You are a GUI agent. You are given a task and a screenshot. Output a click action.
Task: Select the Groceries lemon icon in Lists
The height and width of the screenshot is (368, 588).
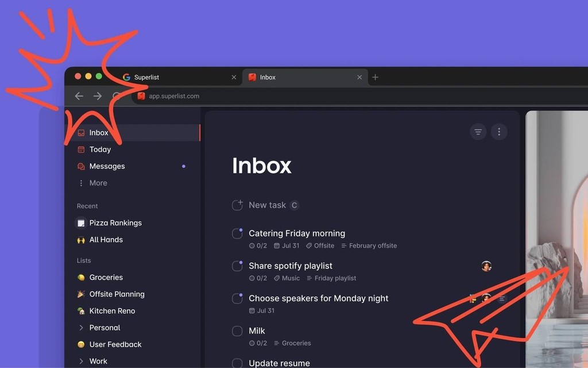pyautogui.click(x=80, y=277)
